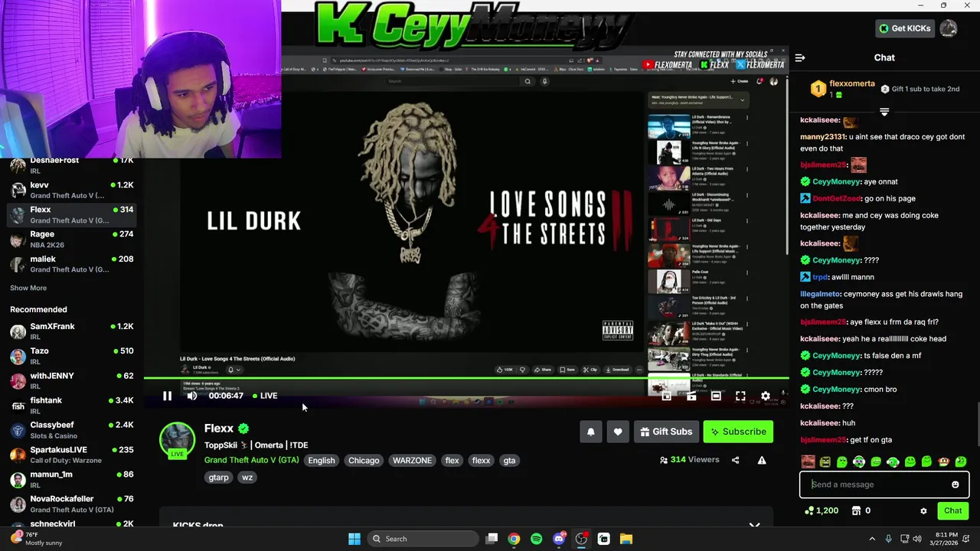Mute the stream volume
This screenshot has width=980, height=551.
(192, 396)
